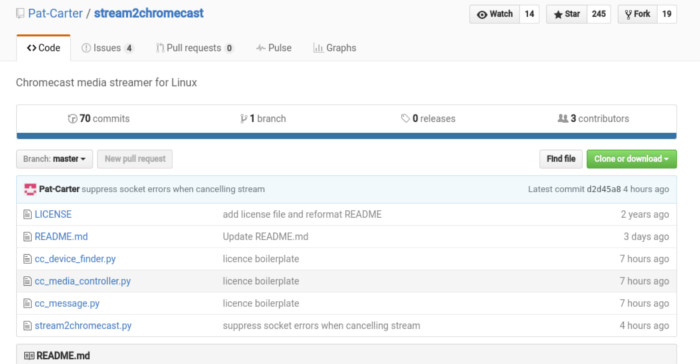Click the New pull request button
Viewport: 700px width, 364px height.
(135, 159)
